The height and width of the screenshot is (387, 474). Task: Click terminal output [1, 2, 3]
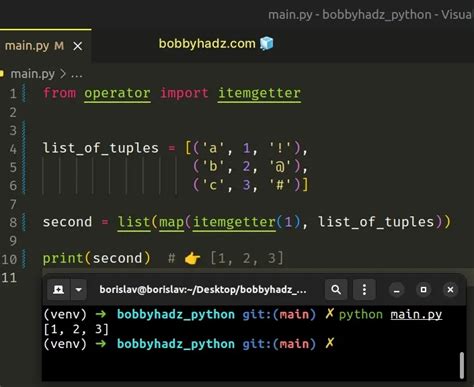(x=76, y=329)
